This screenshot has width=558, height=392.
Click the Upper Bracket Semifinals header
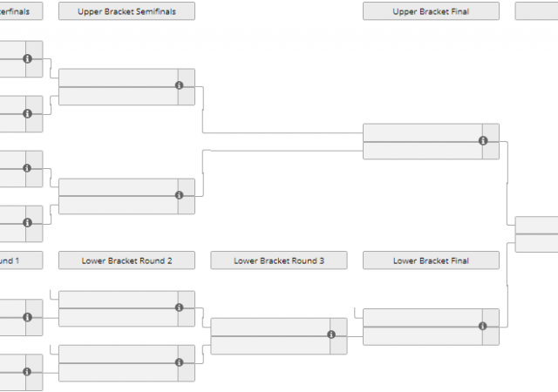[126, 11]
